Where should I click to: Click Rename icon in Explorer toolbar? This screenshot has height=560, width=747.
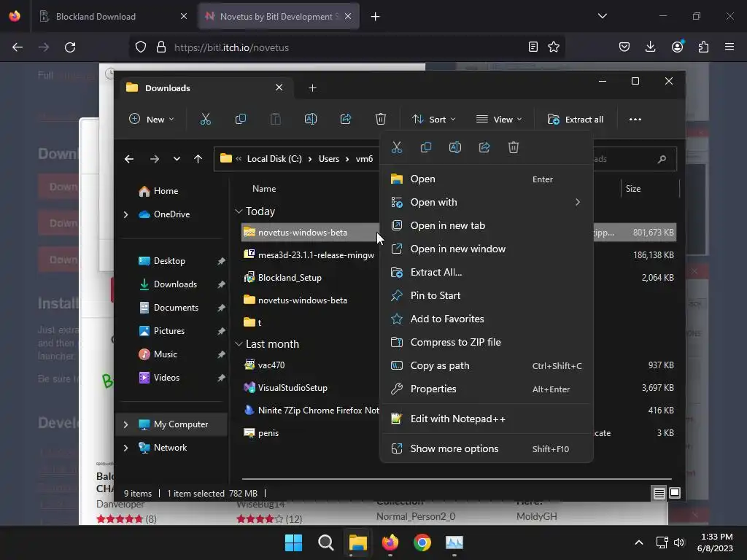[x=311, y=119]
